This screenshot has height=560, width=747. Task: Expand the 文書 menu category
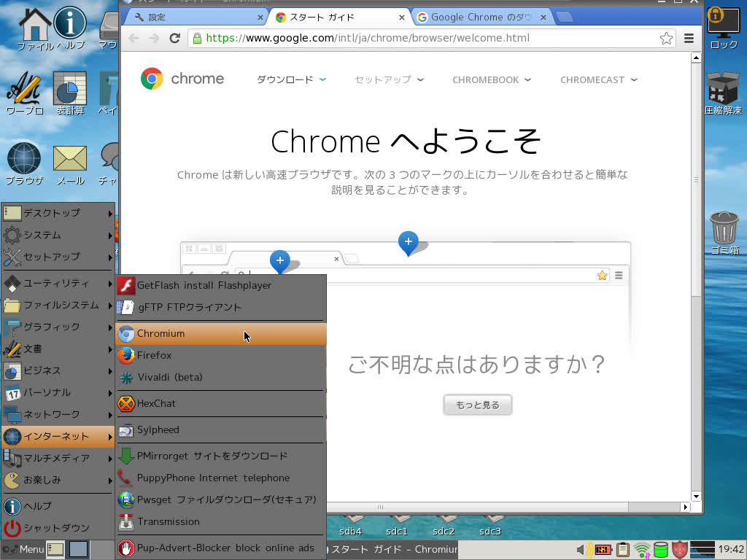[58, 349]
